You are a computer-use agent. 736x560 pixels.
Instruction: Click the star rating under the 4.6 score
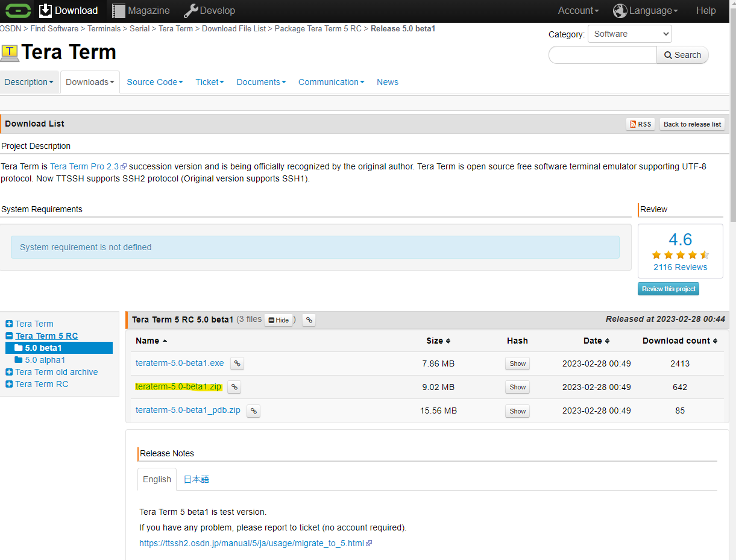tap(680, 255)
